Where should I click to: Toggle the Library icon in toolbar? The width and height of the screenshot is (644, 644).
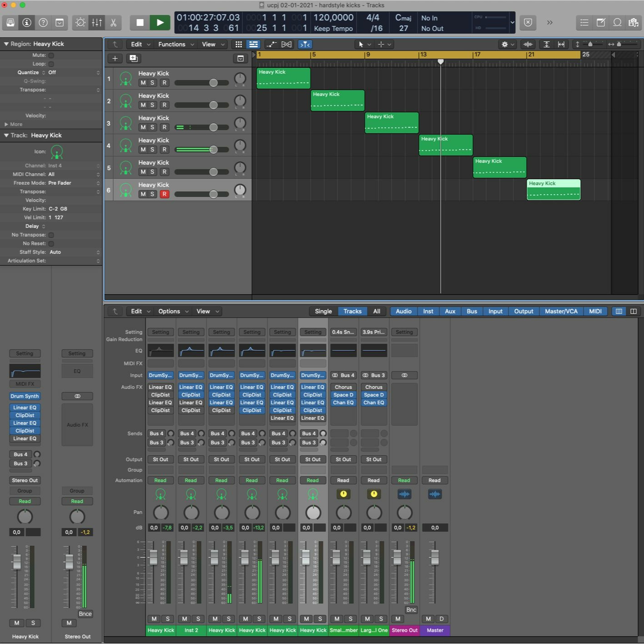click(x=10, y=23)
